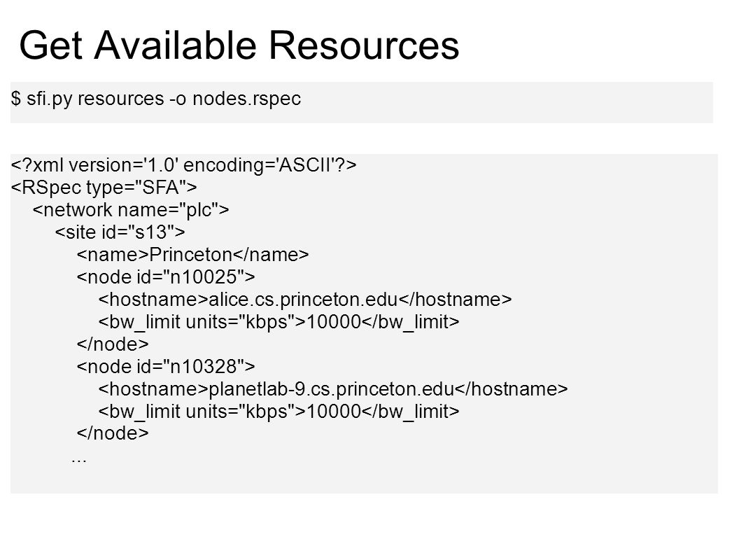Click the first bw_limit 10000 line
Viewport: 746px width, 560px height.
pos(279,322)
